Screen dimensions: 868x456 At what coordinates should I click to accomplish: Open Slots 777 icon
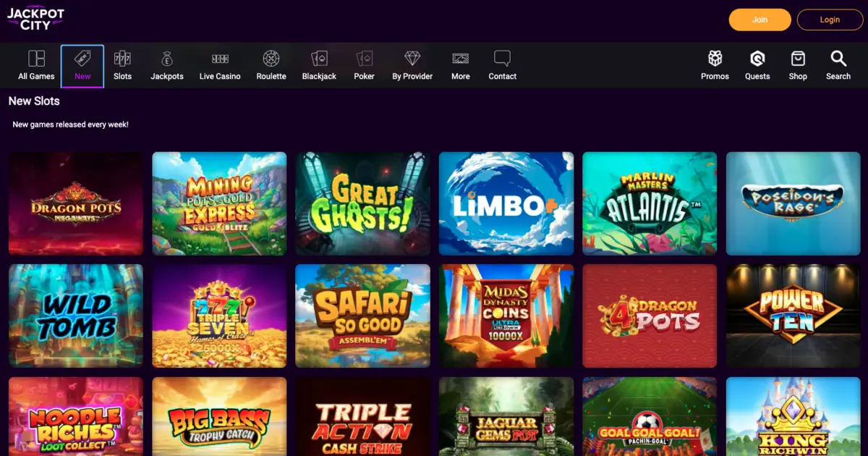[x=123, y=59]
